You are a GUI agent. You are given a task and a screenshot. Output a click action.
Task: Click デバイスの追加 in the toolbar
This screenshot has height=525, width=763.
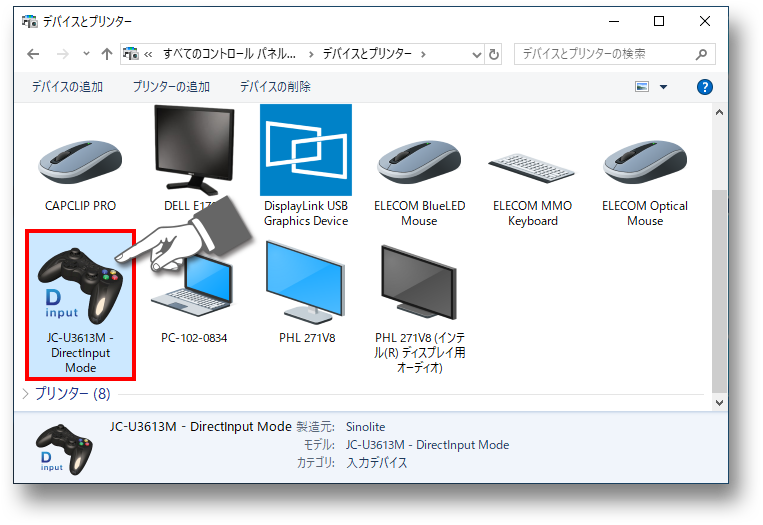tap(67, 87)
